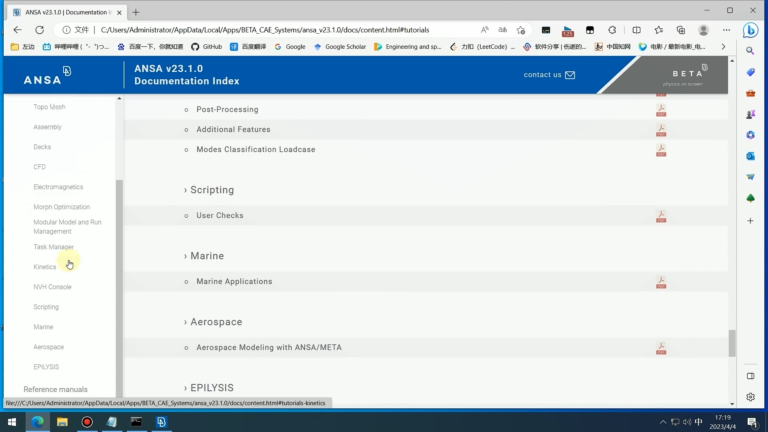The height and width of the screenshot is (432, 768).
Task: Select Morph Optimization in sidebar
Action: 62,207
